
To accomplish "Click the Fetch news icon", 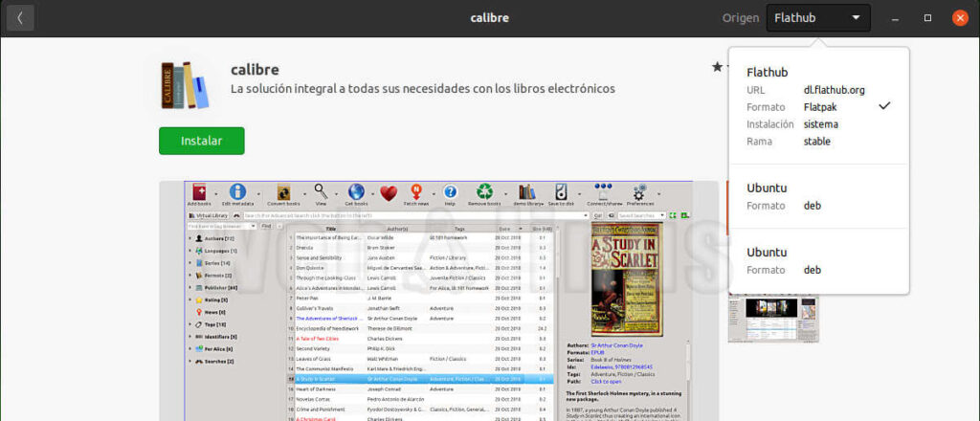I will (416, 193).
